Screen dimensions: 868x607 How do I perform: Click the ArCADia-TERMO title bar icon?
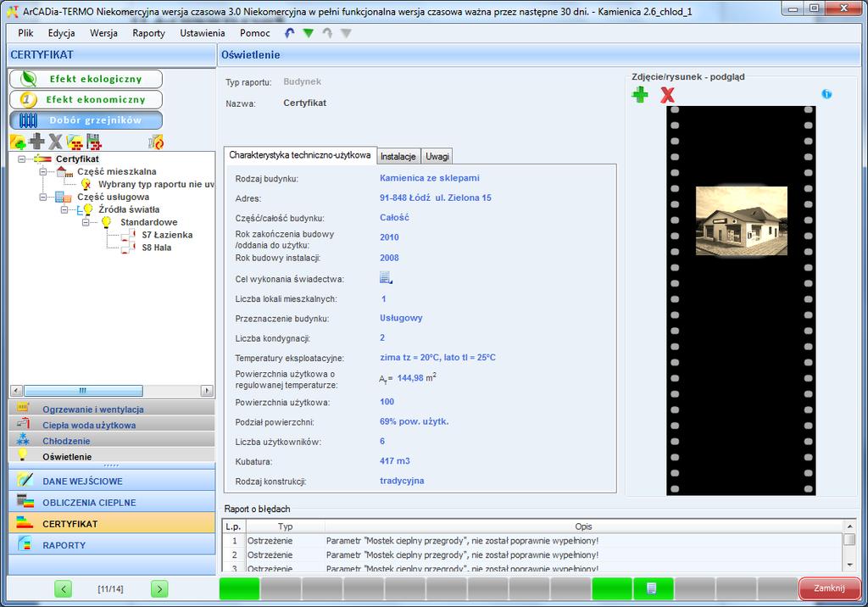(12, 11)
